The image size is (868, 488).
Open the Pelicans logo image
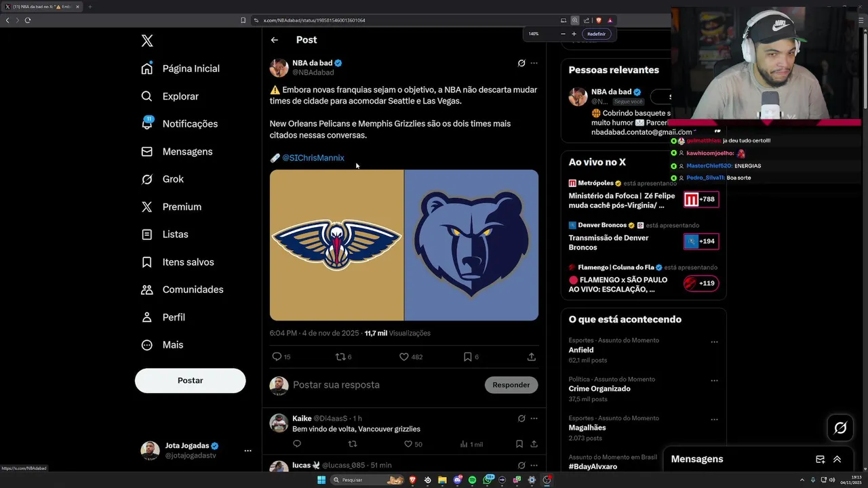coord(336,245)
